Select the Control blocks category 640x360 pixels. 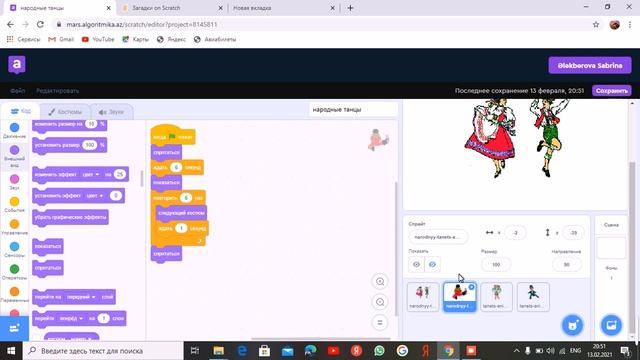(14, 227)
